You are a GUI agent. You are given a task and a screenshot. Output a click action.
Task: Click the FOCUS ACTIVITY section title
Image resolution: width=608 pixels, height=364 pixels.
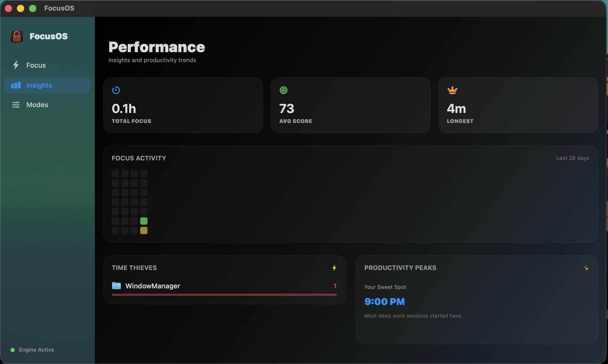139,158
